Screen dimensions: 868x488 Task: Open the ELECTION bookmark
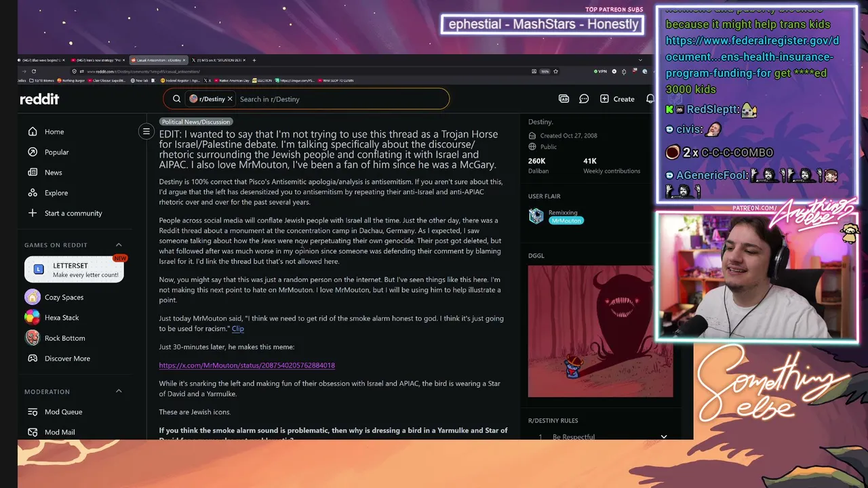pyautogui.click(x=262, y=81)
